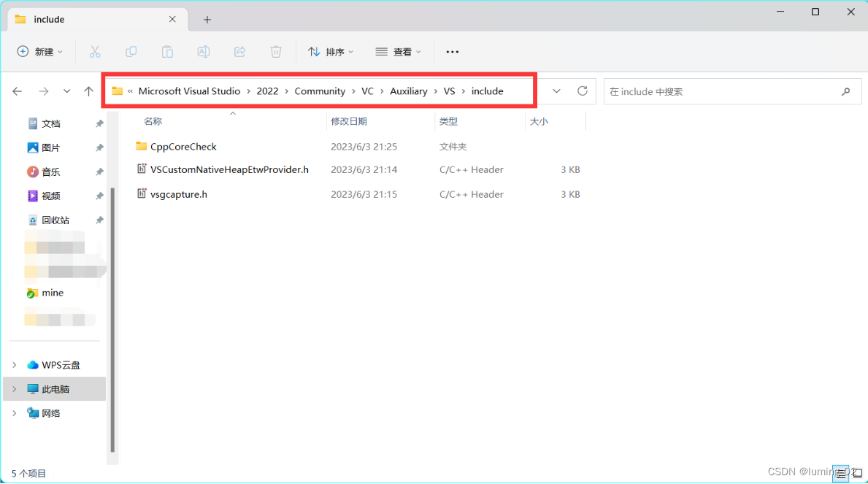The height and width of the screenshot is (484, 868).
Task: Open the 排序 sort dropdown
Action: coord(331,52)
